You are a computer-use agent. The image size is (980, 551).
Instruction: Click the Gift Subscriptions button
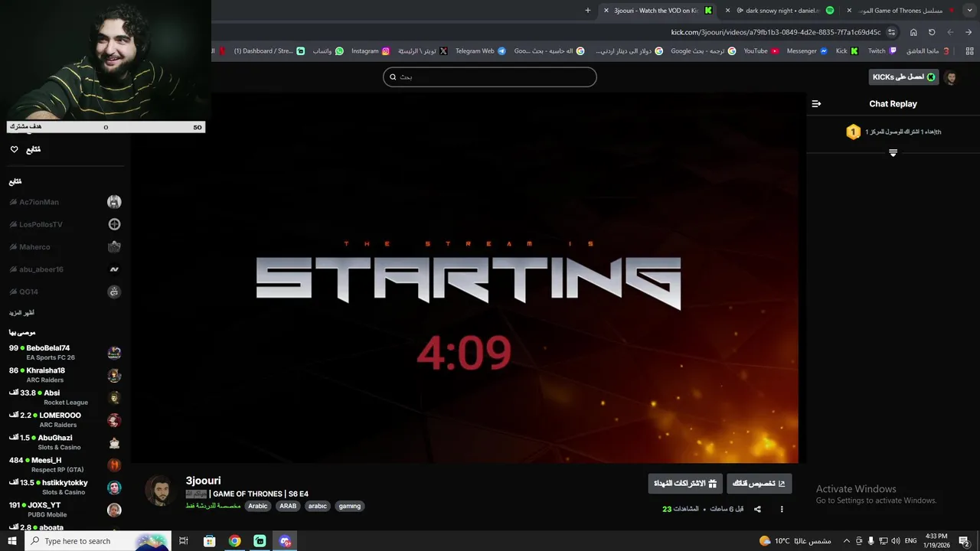coord(685,484)
